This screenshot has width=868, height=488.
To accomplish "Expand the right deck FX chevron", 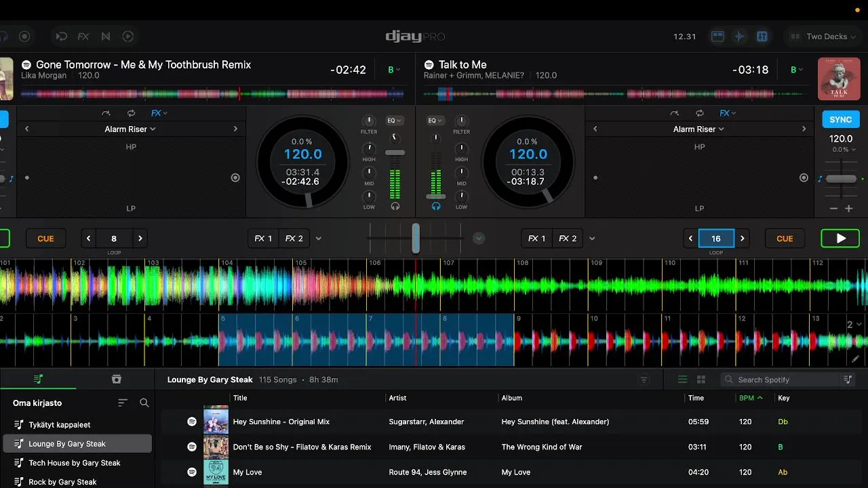I will pos(592,239).
